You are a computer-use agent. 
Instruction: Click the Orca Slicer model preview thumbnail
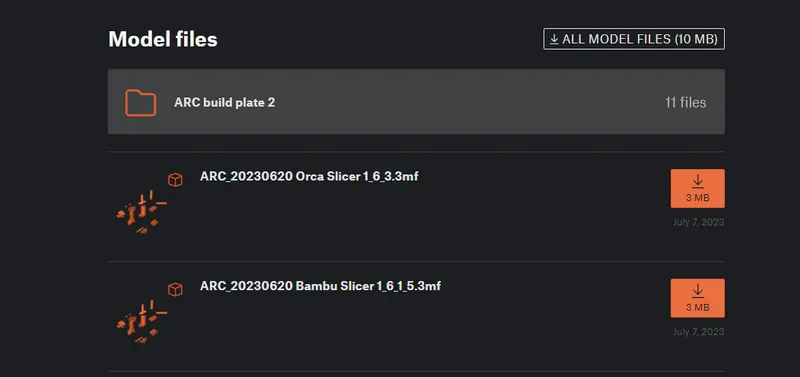pos(141,212)
